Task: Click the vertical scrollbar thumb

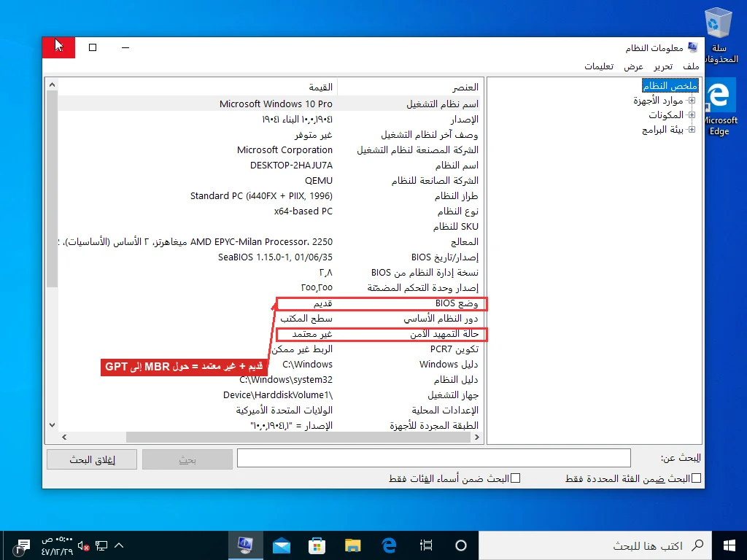Action: [x=52, y=189]
